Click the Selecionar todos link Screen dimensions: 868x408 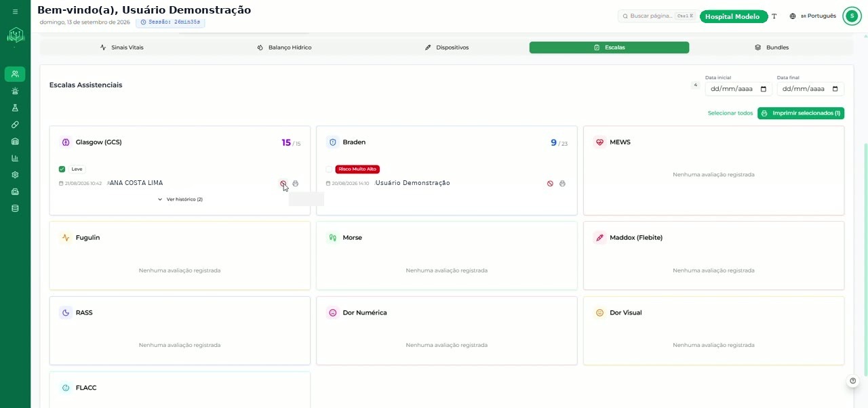point(730,113)
